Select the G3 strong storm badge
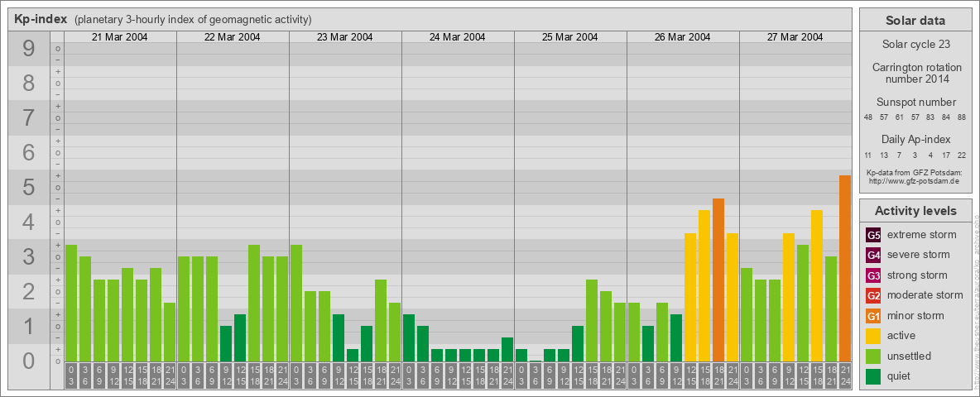Screen dimensions: 980x397 (x=873, y=275)
